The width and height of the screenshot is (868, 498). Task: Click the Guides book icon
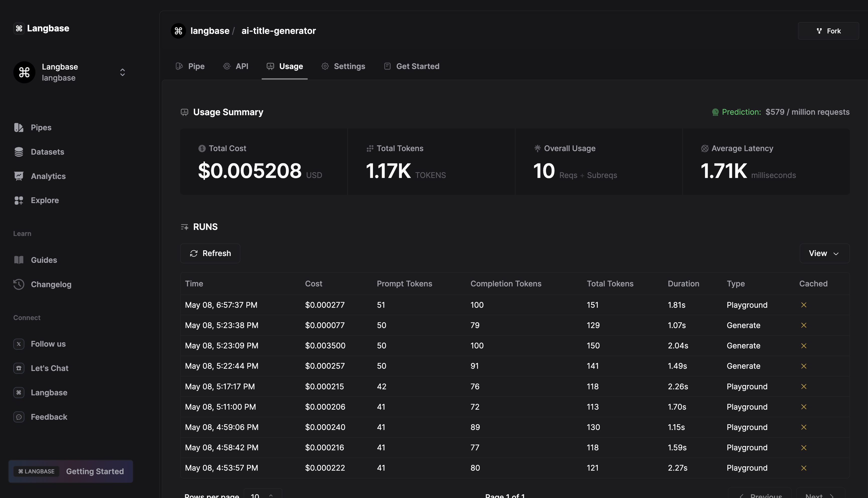pos(19,260)
